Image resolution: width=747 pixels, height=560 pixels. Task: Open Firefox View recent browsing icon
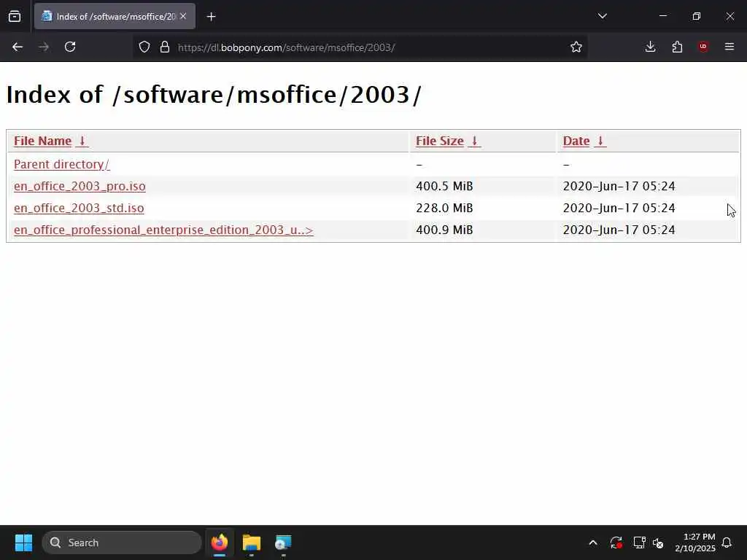[x=15, y=16]
